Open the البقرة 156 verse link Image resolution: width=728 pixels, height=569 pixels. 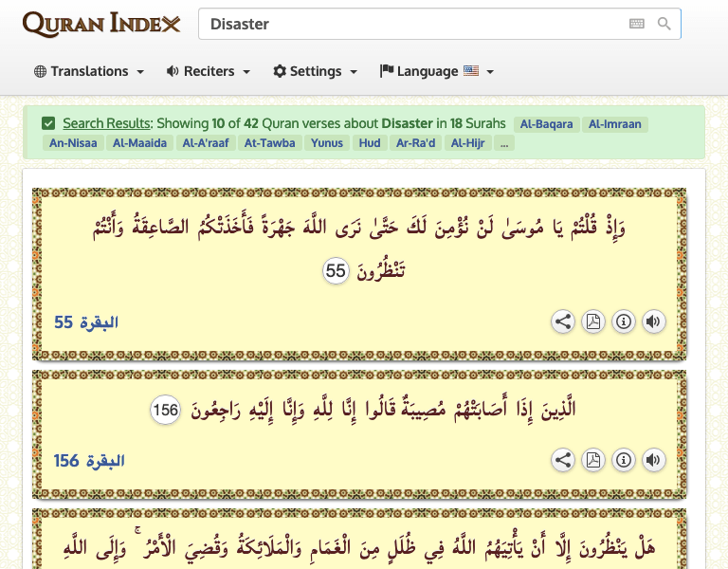pos(89,461)
